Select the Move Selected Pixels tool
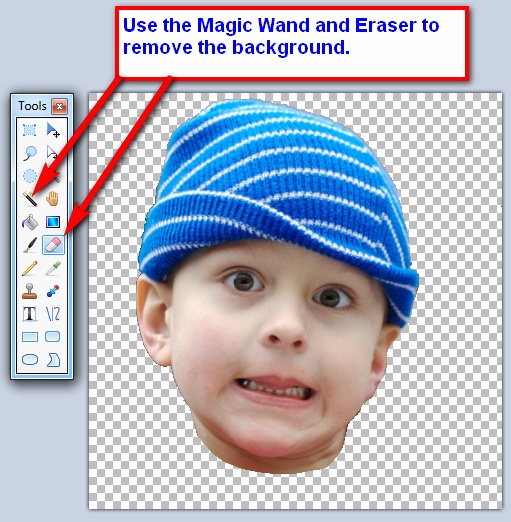The image size is (511, 522). [53, 130]
